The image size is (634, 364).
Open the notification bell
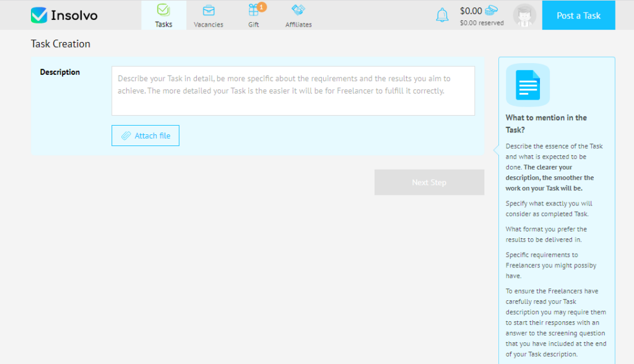point(441,14)
